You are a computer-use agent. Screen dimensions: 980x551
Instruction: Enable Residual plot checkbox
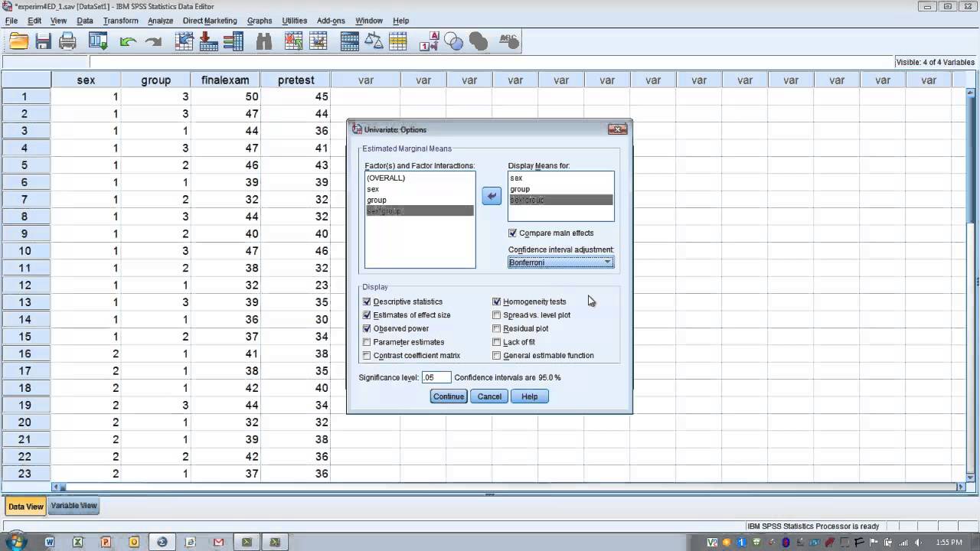[x=497, y=328]
